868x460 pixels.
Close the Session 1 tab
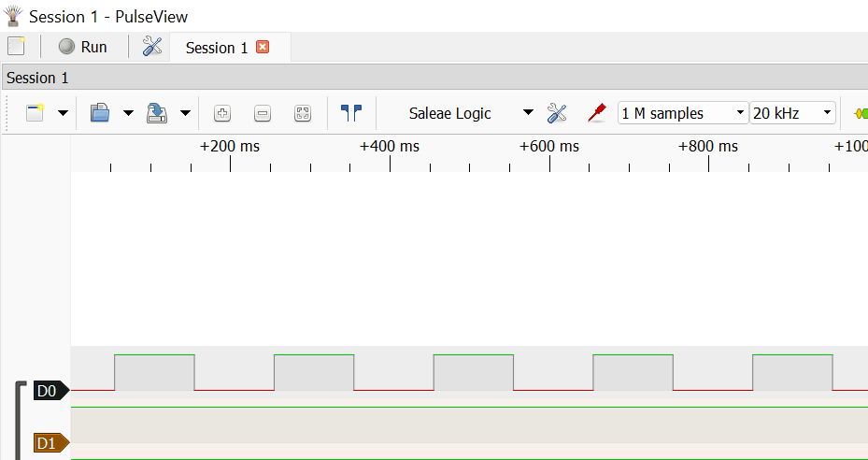(x=263, y=47)
